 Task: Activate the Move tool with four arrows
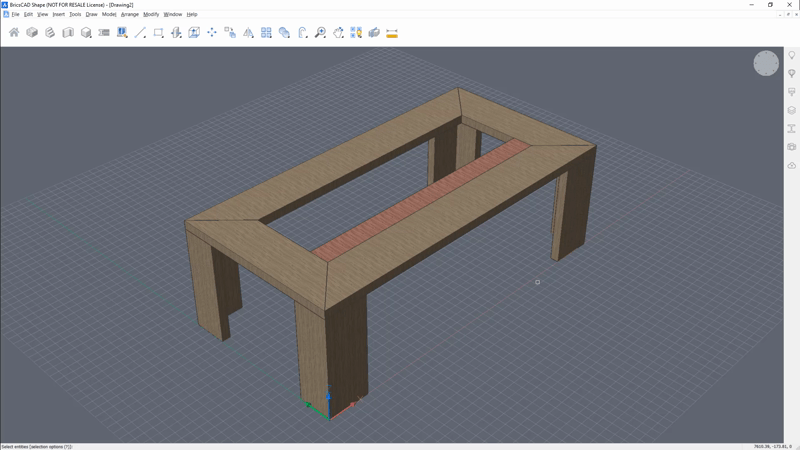tap(212, 33)
